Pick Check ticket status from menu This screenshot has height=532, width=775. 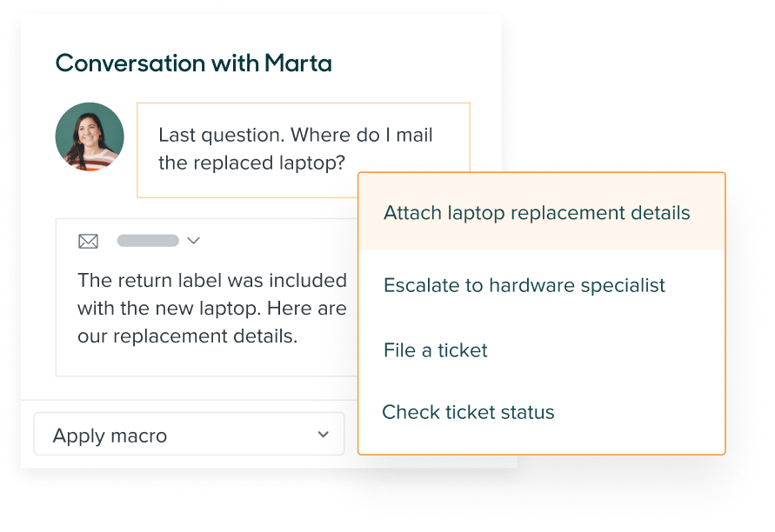pyautogui.click(x=468, y=412)
